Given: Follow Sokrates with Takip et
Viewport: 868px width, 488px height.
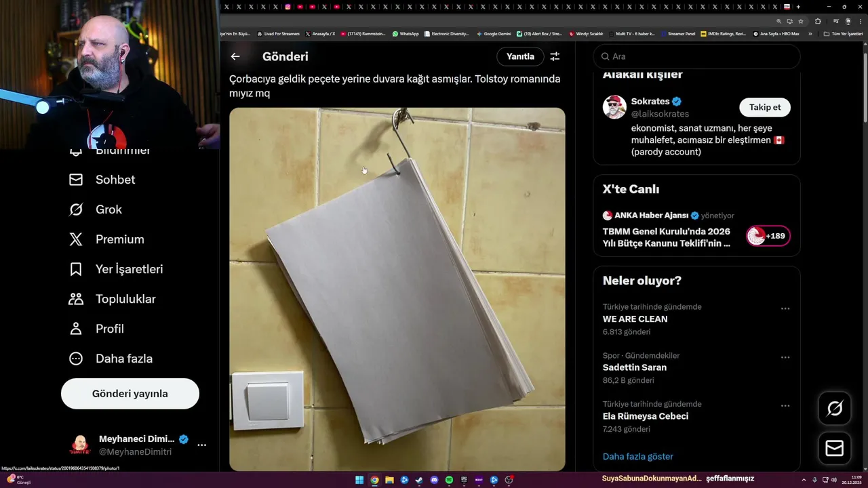Looking at the screenshot, I should pyautogui.click(x=765, y=107).
